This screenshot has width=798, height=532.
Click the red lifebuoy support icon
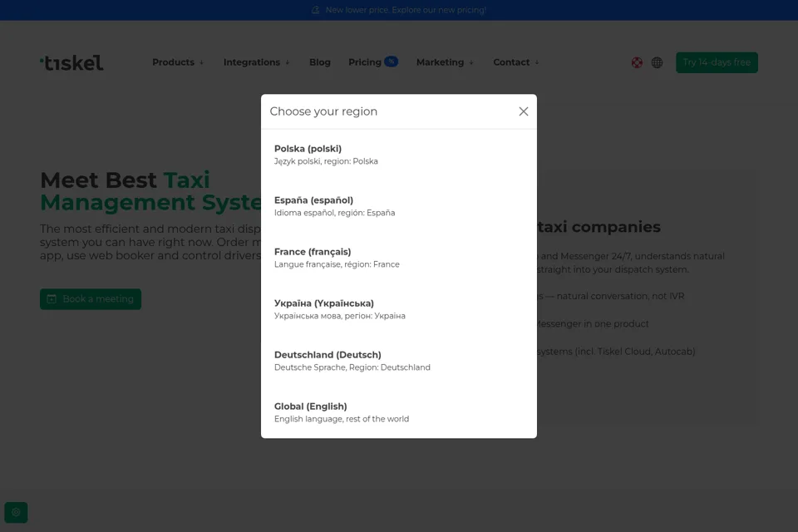[637, 62]
